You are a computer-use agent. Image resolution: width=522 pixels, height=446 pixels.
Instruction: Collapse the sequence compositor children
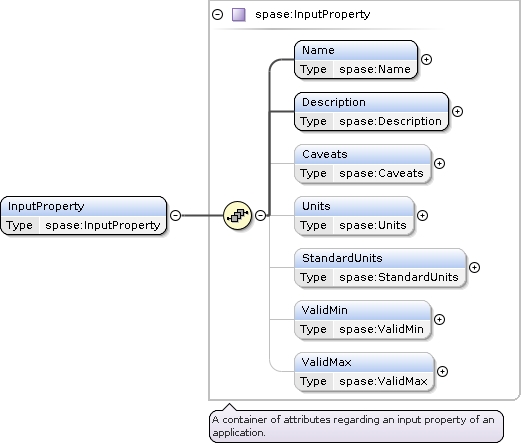[x=260, y=215]
